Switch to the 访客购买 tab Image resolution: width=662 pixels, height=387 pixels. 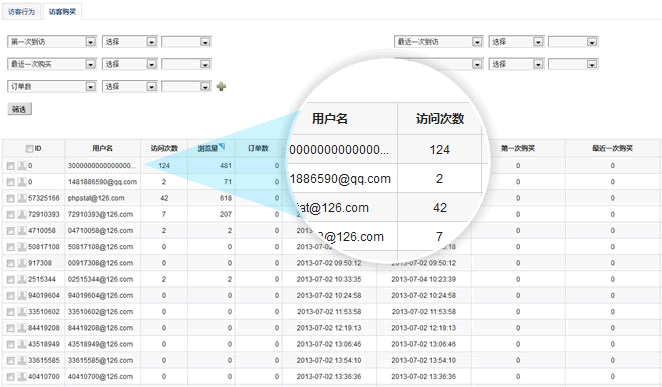tap(62, 12)
